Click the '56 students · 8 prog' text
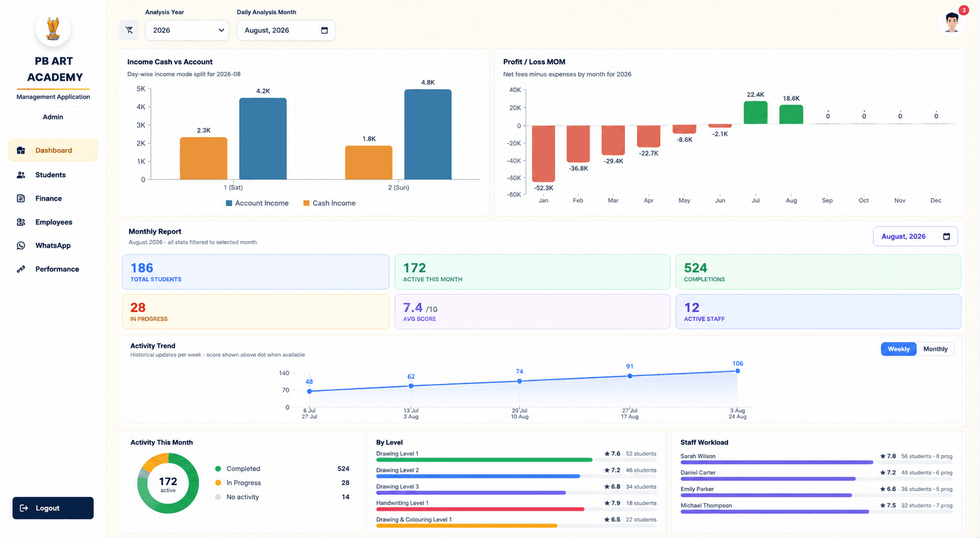Image resolution: width=980 pixels, height=538 pixels. 927,456
